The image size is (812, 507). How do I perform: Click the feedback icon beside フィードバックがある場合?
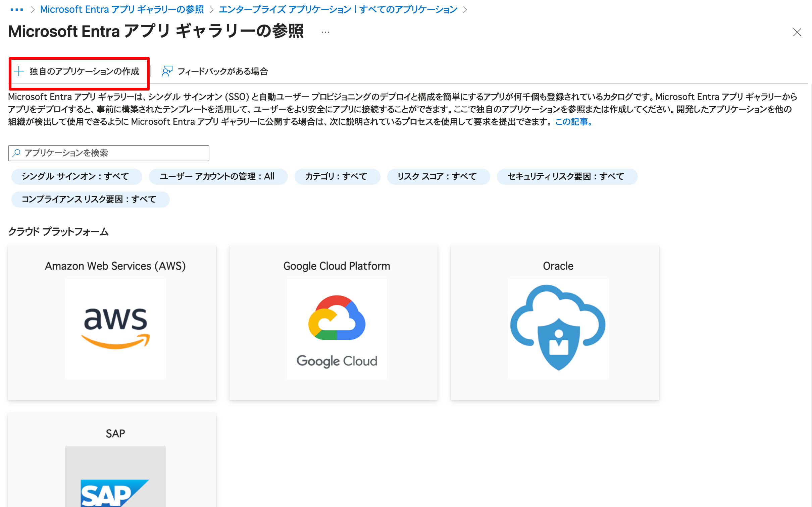pyautogui.click(x=167, y=71)
